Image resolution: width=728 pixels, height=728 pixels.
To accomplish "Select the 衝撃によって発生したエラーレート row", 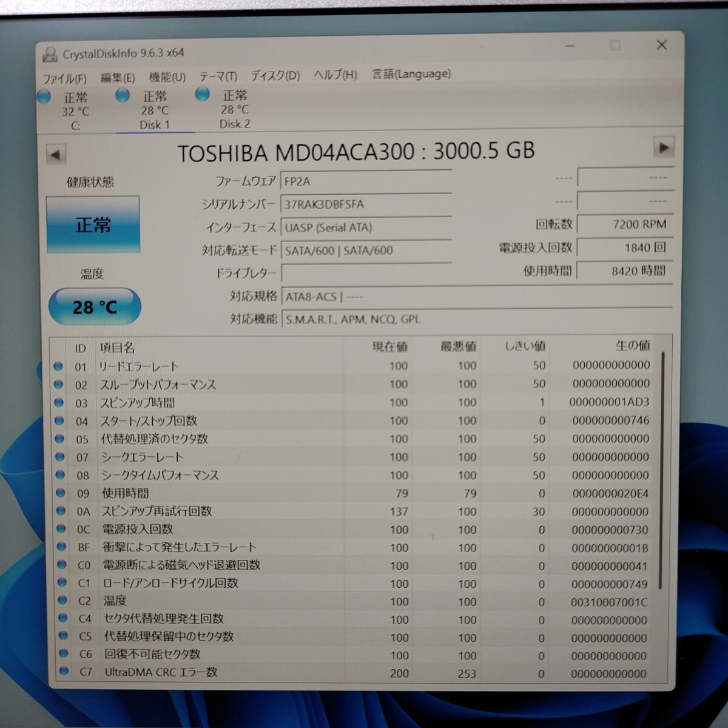I will coord(355,547).
